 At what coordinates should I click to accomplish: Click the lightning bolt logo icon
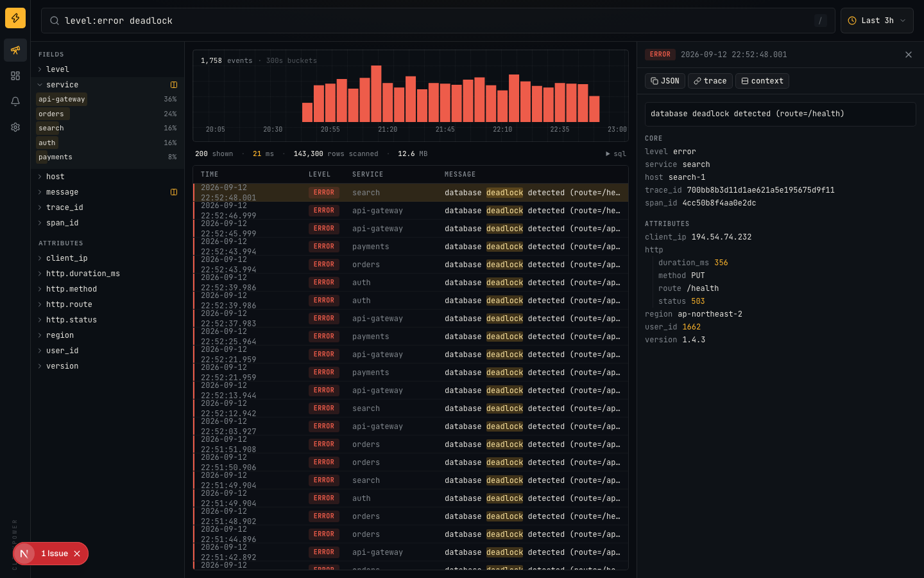pos(15,18)
